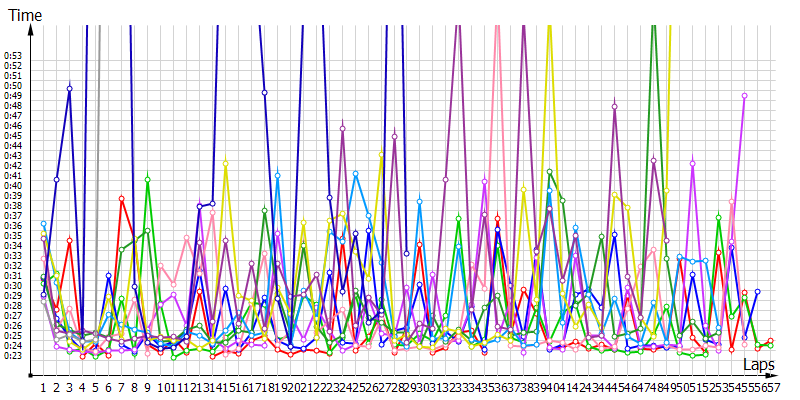Select lap 5 on the Laps axis

tap(95, 386)
